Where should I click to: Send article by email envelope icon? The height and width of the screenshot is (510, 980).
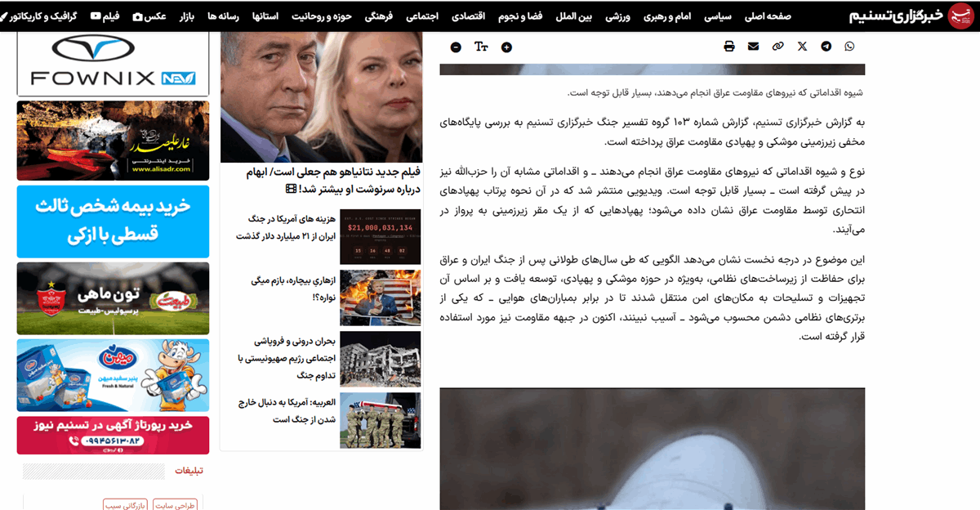(x=753, y=47)
